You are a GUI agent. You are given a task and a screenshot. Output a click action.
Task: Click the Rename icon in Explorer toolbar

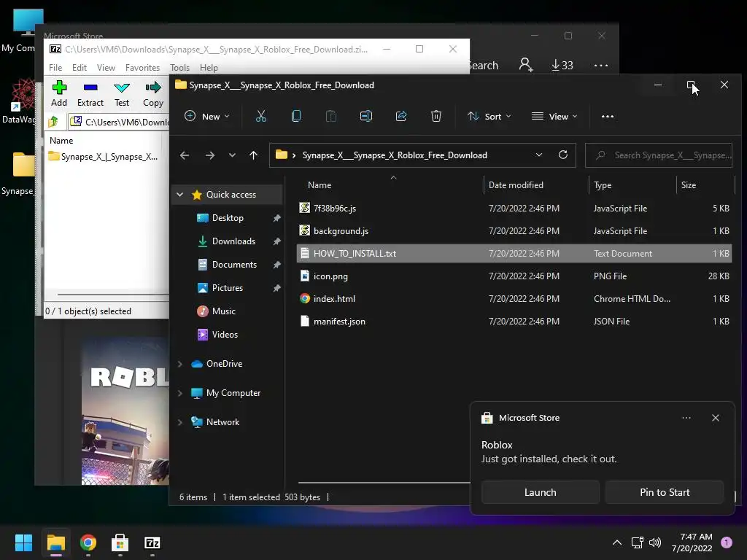[366, 116]
